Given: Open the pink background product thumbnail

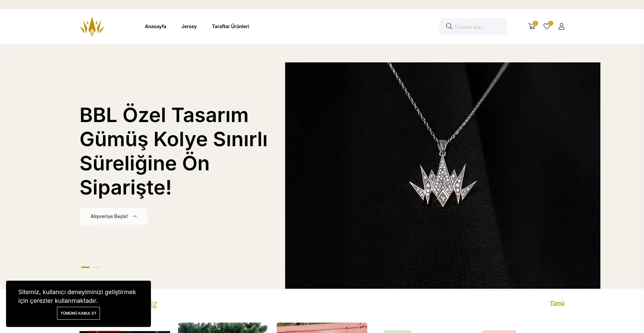Looking at the screenshot, I should [x=322, y=328].
